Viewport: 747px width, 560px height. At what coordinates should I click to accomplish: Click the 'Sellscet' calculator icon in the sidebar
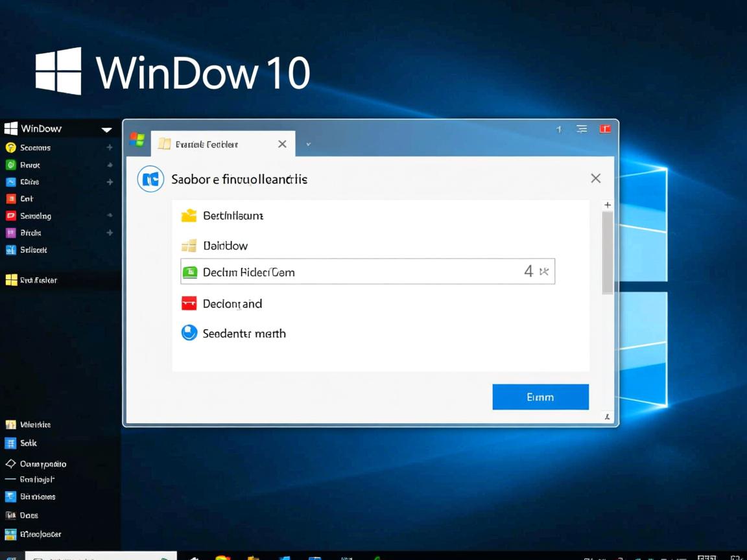point(11,250)
